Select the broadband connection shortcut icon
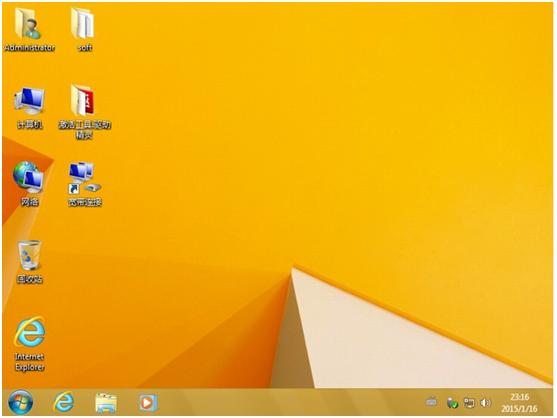The image size is (557, 418). [x=85, y=178]
